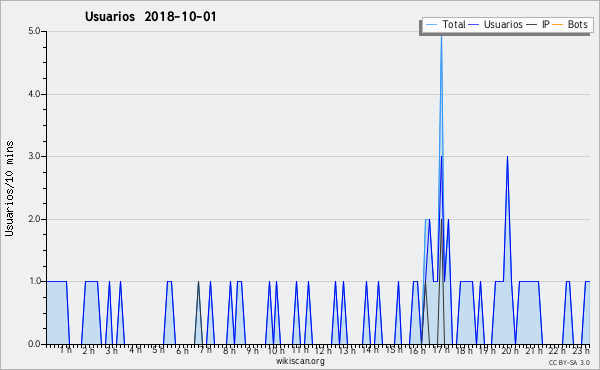This screenshot has width=600, height=370.
Task: Click the '2.0' y-axis value
Action: [x=34, y=219]
